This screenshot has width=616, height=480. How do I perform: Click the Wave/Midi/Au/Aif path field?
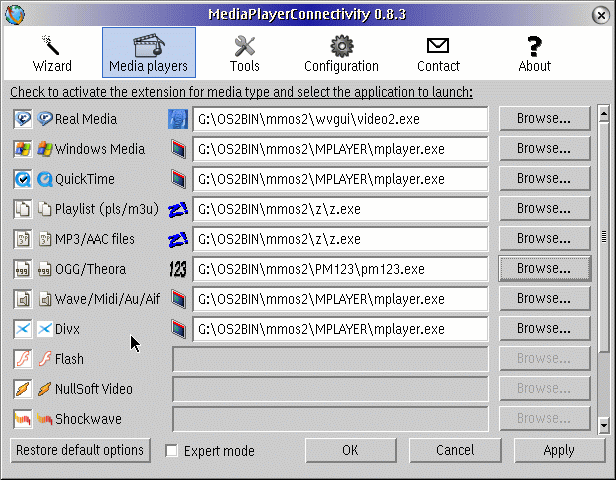(340, 299)
